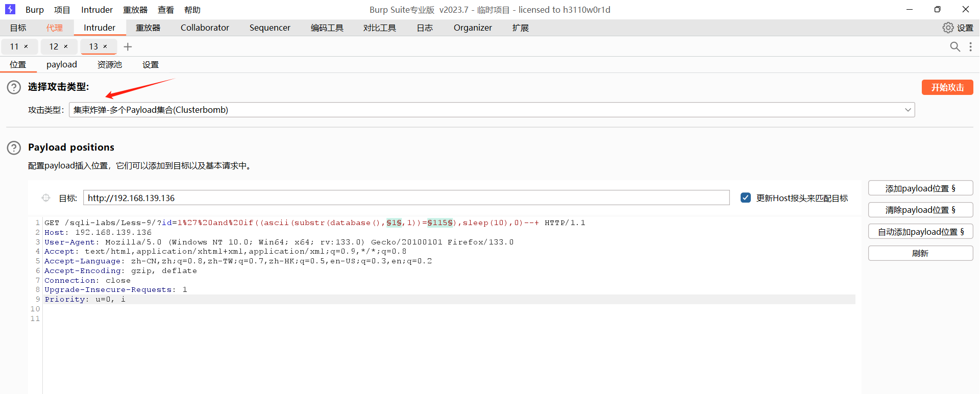Open the 设置 sub-tab

(151, 64)
